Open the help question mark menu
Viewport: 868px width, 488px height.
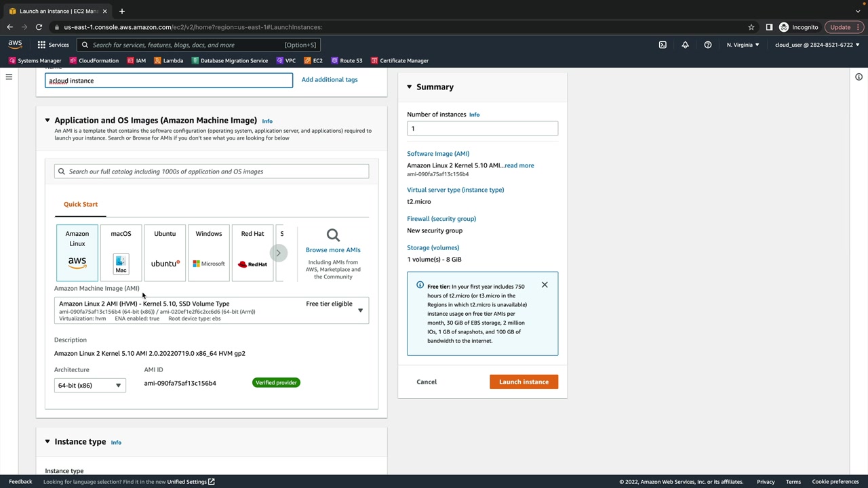click(x=707, y=45)
